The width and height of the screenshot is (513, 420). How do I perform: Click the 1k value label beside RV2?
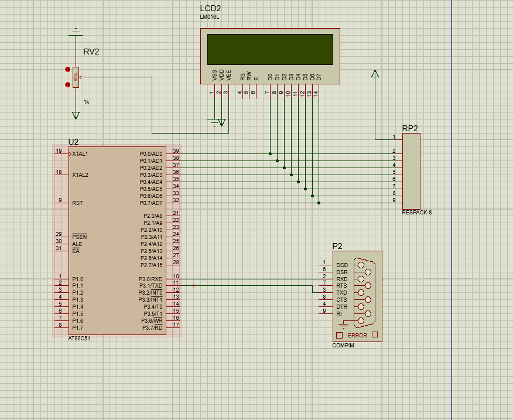pos(87,102)
